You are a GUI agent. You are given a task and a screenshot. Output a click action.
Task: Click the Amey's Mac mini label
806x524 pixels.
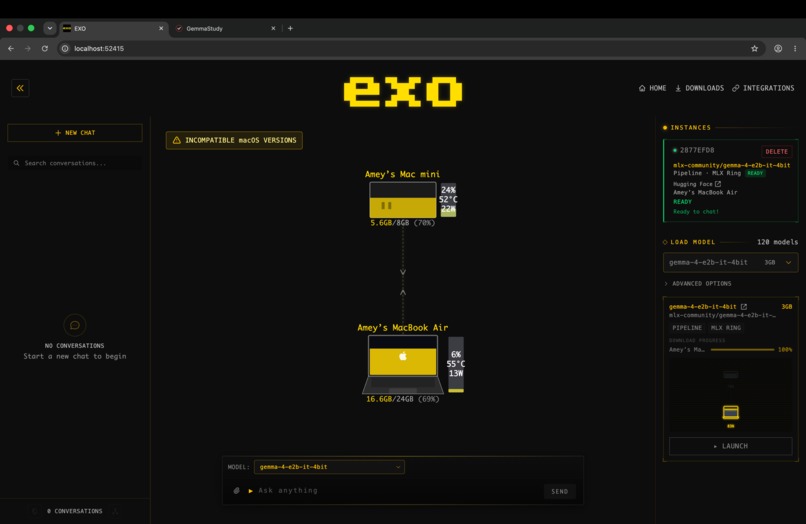click(x=402, y=174)
